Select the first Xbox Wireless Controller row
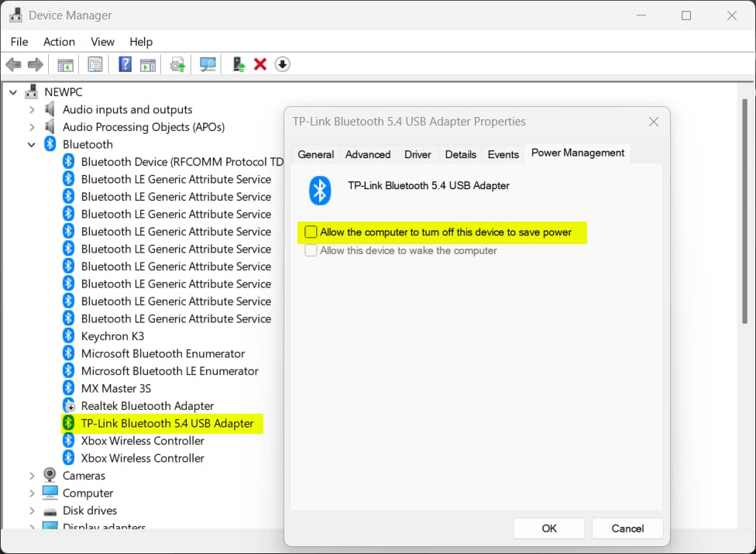The width and height of the screenshot is (756, 554). coord(133,441)
